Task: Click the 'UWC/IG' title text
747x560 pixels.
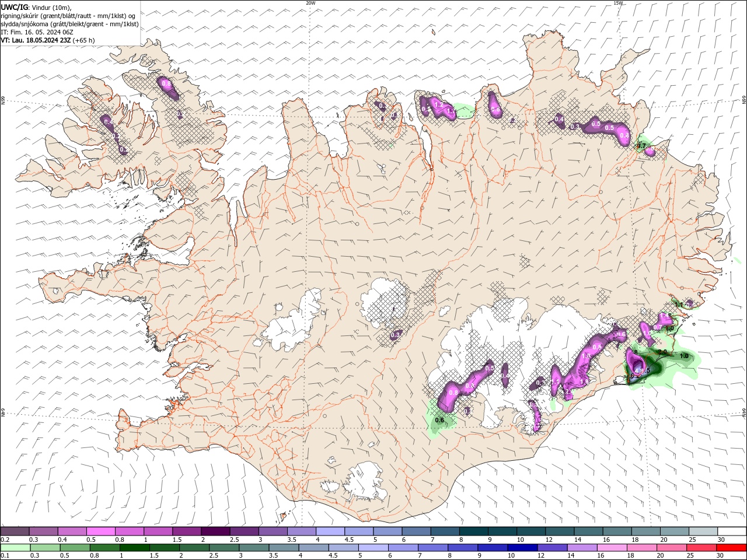Action: (14, 6)
